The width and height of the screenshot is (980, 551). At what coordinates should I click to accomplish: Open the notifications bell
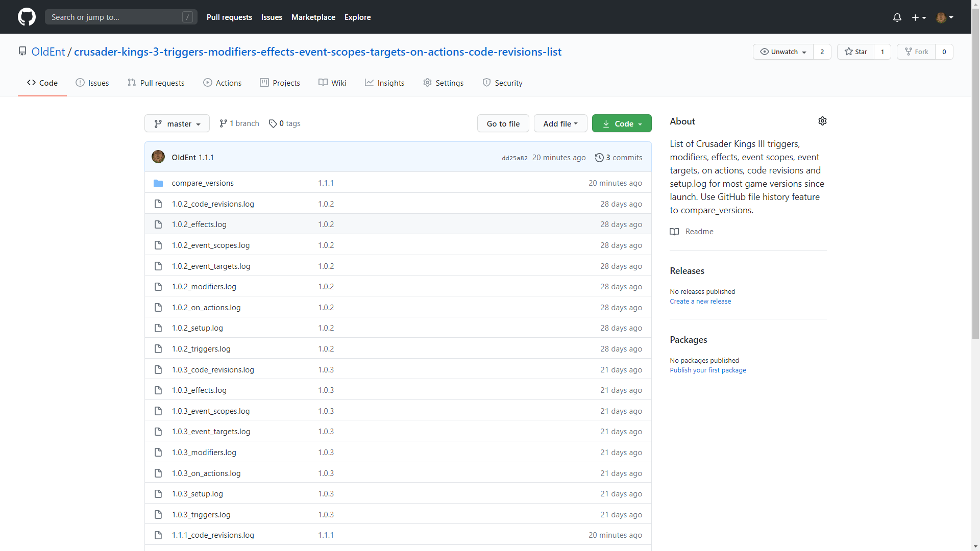pyautogui.click(x=897, y=17)
